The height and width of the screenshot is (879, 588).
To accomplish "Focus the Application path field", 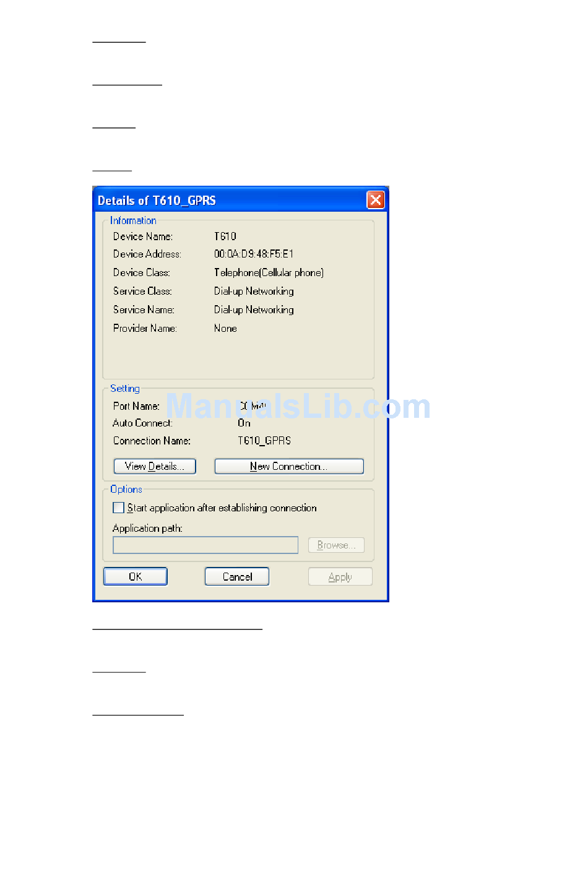I will [x=205, y=545].
